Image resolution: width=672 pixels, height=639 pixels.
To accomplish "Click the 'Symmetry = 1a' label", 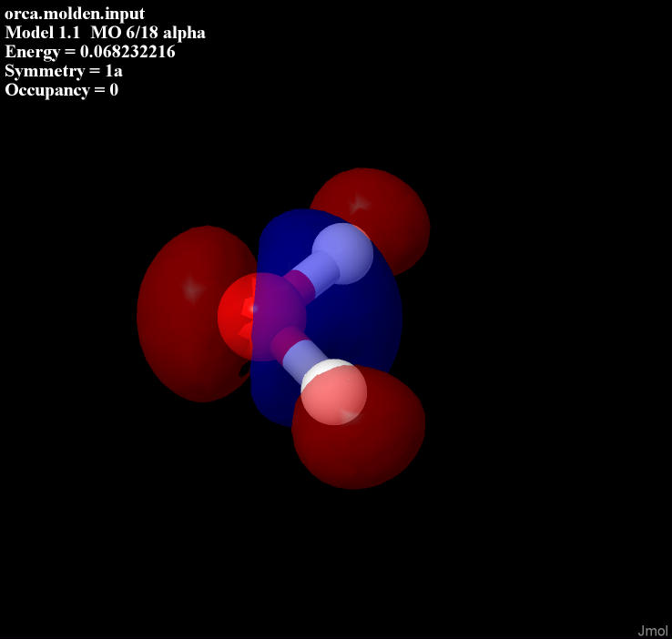I will coord(64,71).
